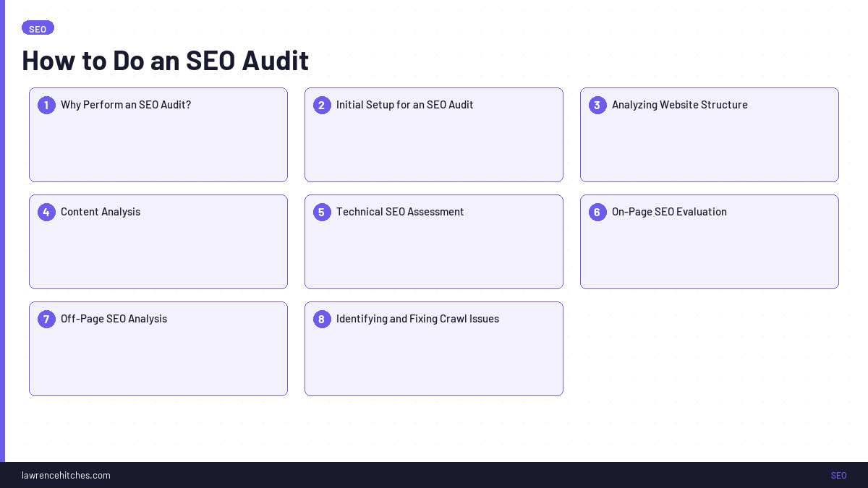This screenshot has height=488, width=868.
Task: Select the number 8 circle icon
Action: pos(322,319)
